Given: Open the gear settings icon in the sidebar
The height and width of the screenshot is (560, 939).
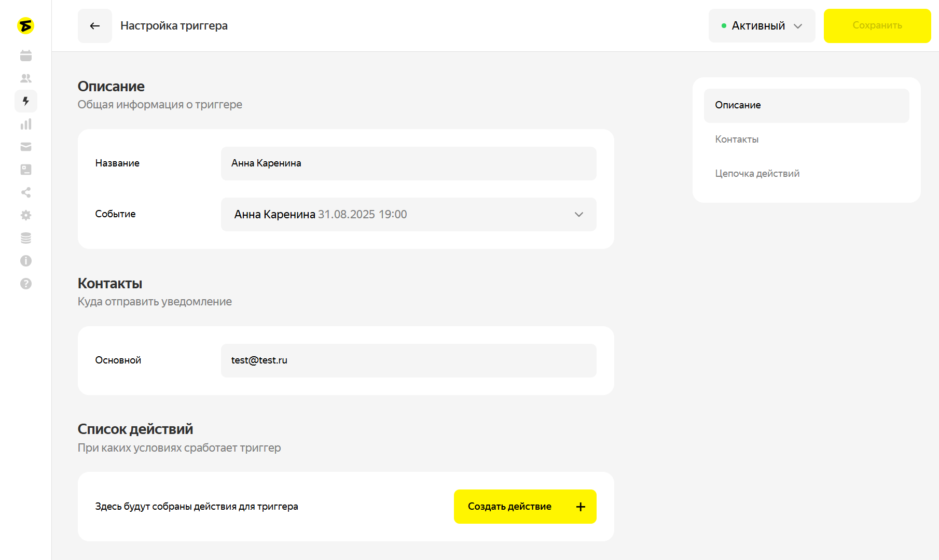Looking at the screenshot, I should [26, 215].
